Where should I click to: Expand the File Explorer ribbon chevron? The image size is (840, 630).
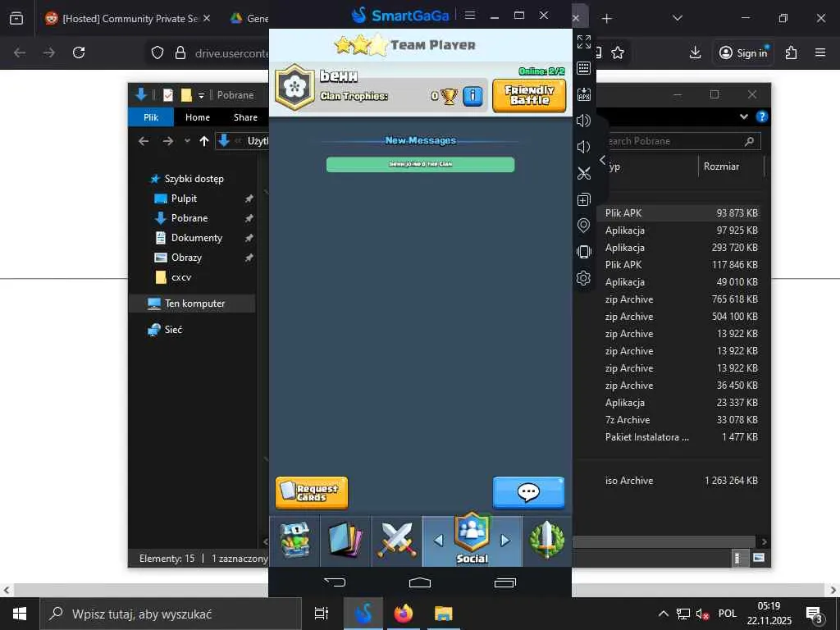[743, 116]
